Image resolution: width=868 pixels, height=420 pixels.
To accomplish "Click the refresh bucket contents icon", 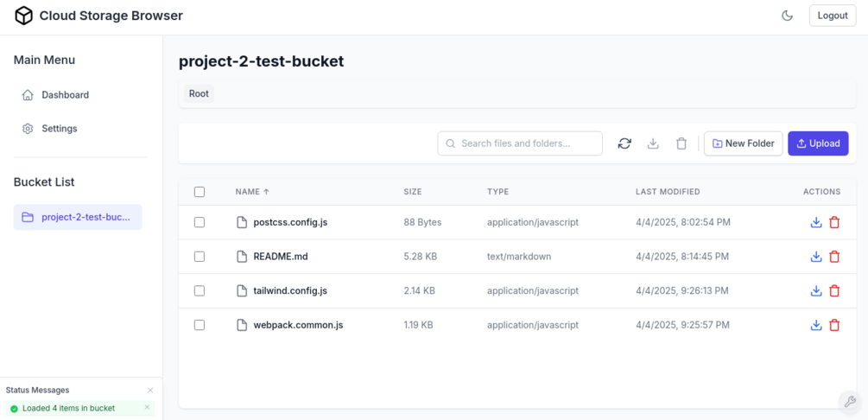I will [x=624, y=143].
